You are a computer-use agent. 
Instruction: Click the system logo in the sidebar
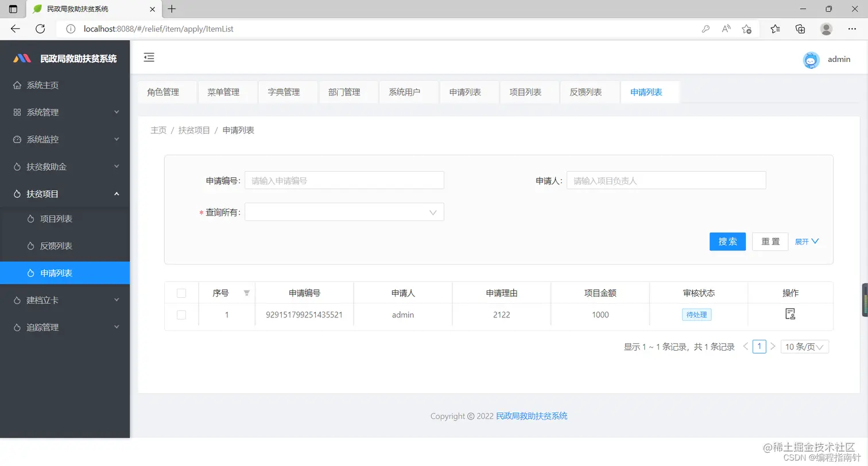(x=22, y=58)
